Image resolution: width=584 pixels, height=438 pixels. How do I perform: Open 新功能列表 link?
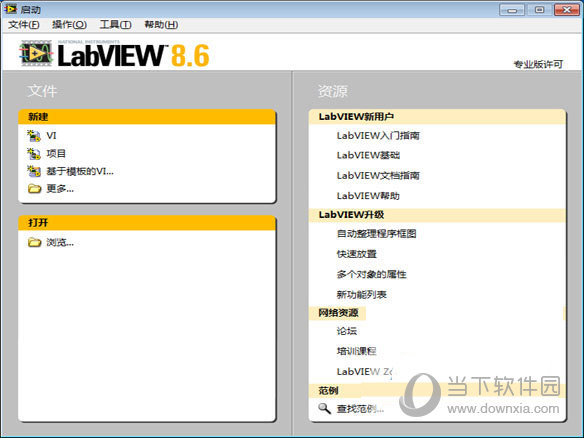coord(362,295)
